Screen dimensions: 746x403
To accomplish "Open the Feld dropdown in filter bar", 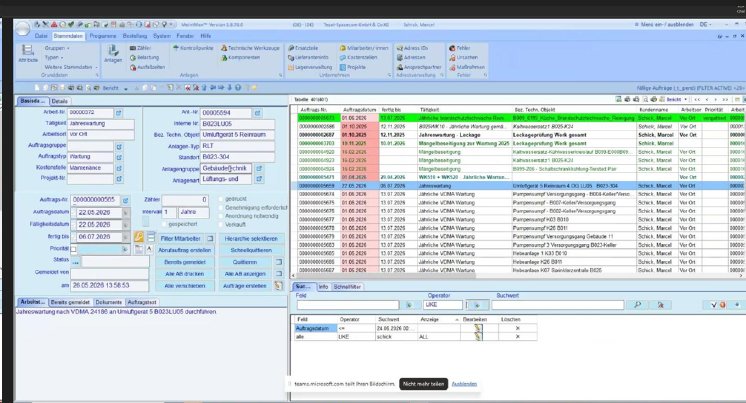I will coord(409,305).
